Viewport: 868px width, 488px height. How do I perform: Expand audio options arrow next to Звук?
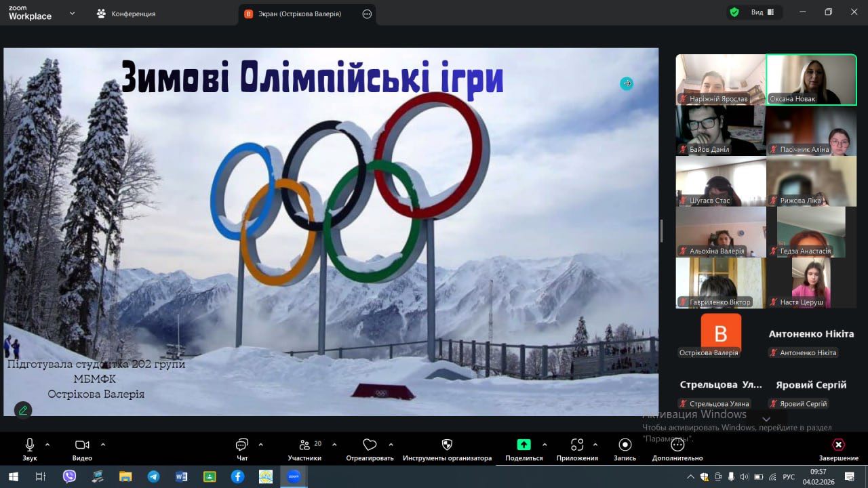(47, 445)
